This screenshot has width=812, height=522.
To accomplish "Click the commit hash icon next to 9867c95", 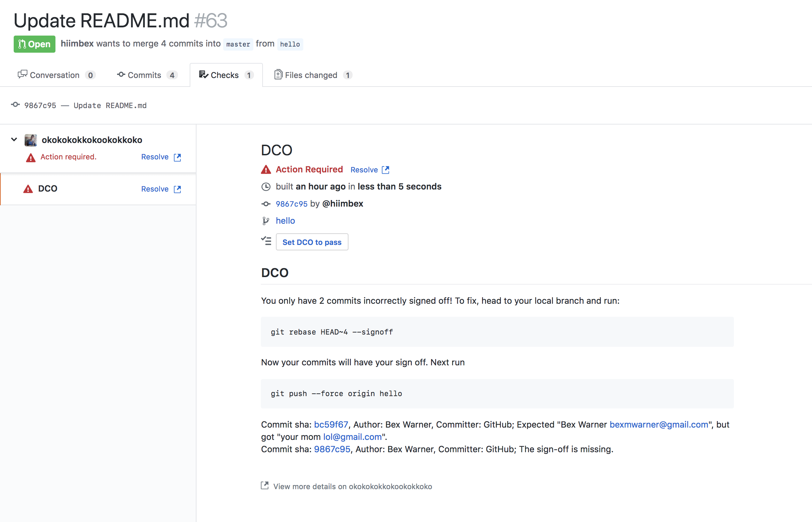I will coord(266,204).
